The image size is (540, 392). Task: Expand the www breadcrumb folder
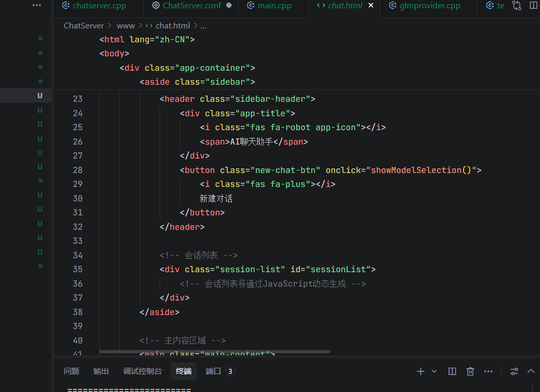pyautogui.click(x=125, y=25)
